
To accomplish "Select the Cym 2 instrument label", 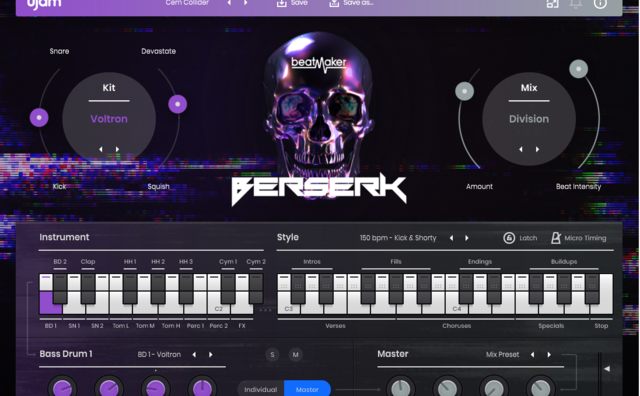I will click(256, 261).
